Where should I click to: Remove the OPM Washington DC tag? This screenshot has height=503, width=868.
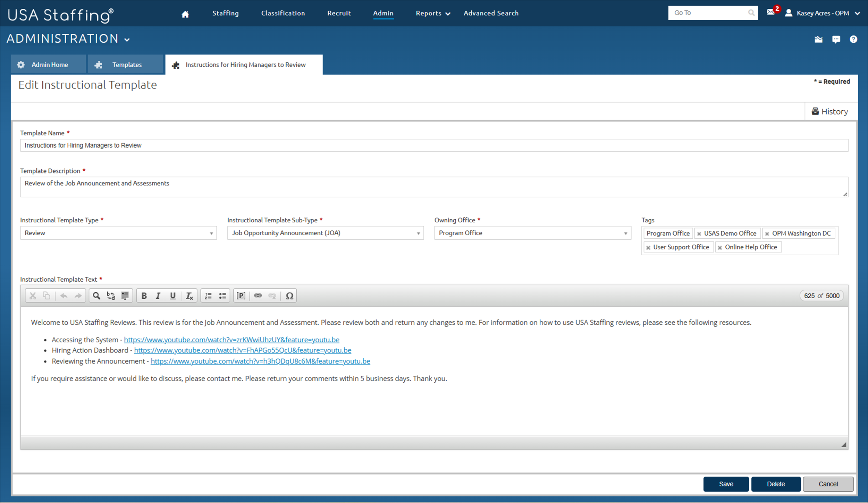768,233
